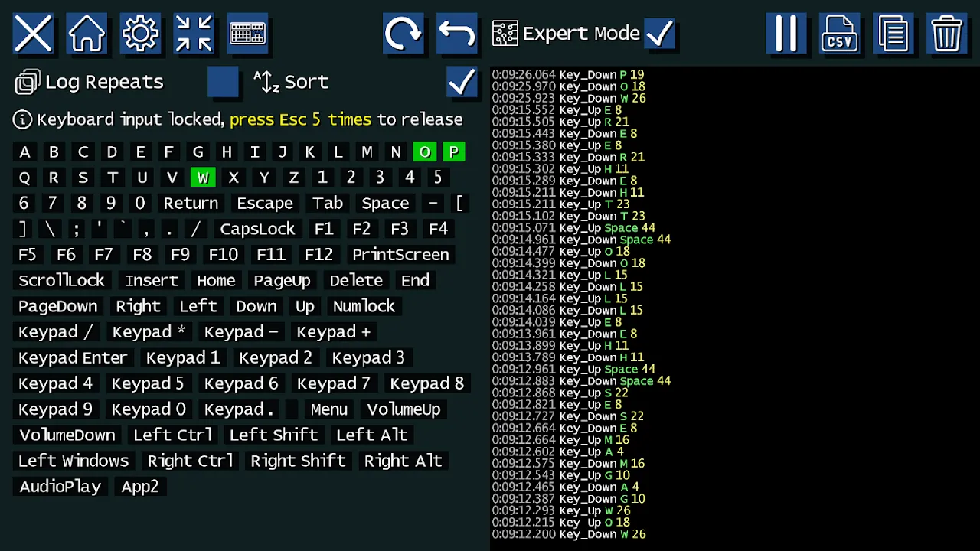Enable the Log Repeats checkbox
Viewport: 980px width, 551px height.
[223, 82]
